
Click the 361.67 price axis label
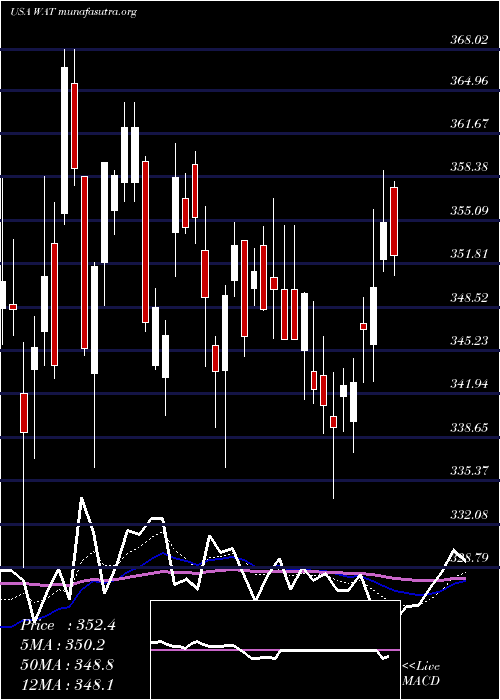(x=469, y=124)
